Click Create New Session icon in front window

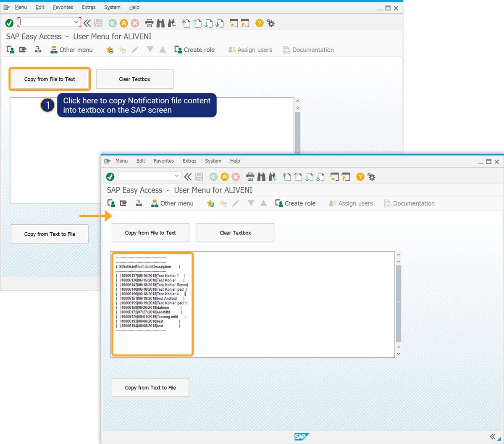(334, 177)
